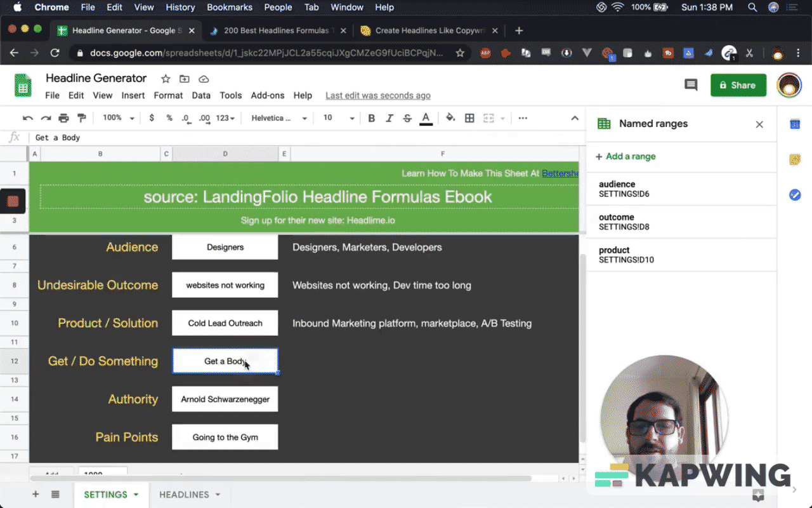The height and width of the screenshot is (508, 812).
Task: Open the zoom level dropdown showing 100%
Action: point(119,118)
